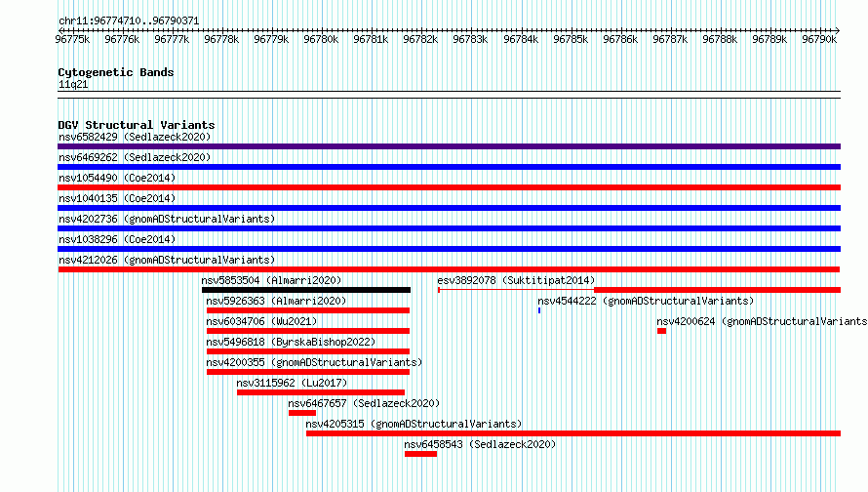Click the tiny blue nsv4544222 marker

click(539, 310)
